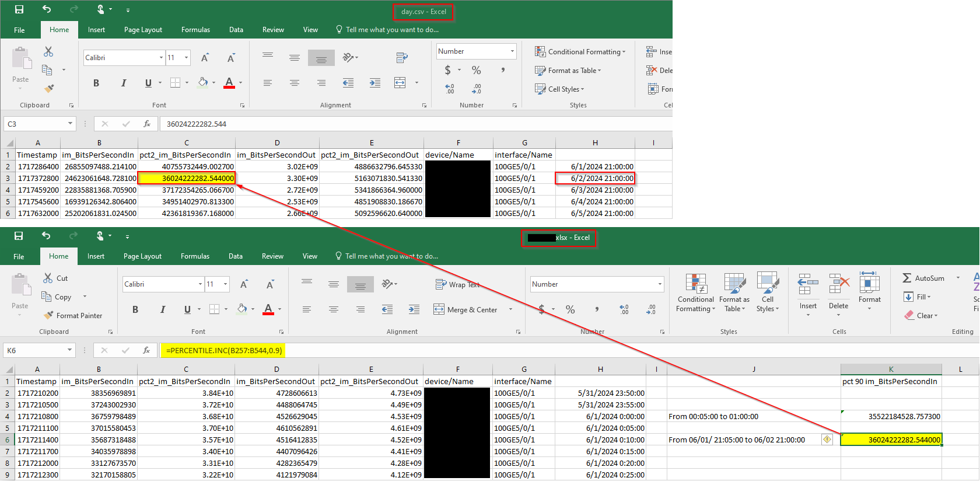
Task: Click the Copy button labeled Copy
Action: 57,297
